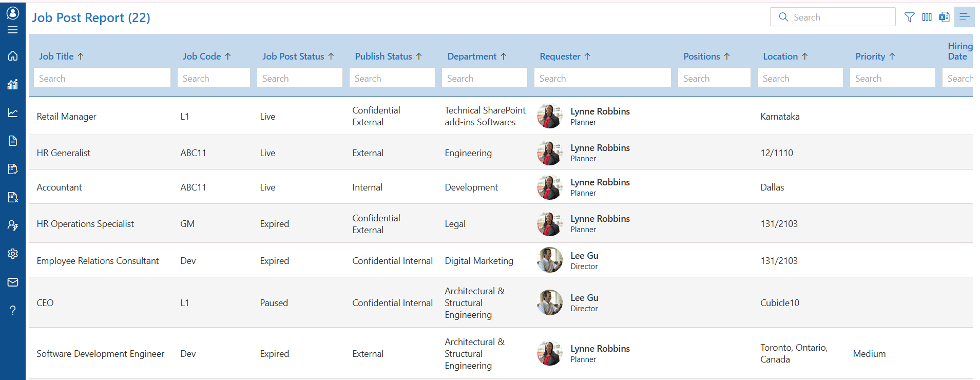Click Lee Gu photo in CEO row
980x380 pixels.
coord(550,302)
